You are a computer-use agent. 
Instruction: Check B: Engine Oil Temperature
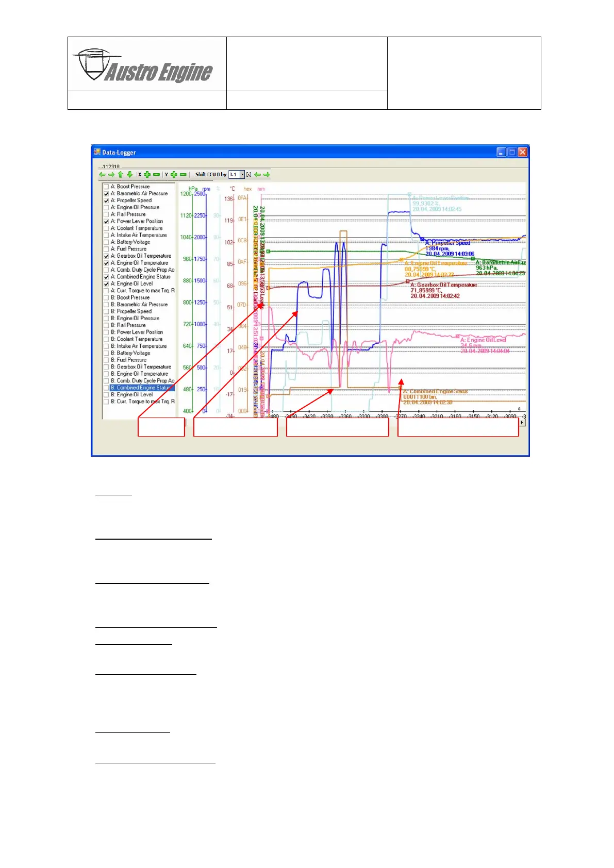point(106,374)
